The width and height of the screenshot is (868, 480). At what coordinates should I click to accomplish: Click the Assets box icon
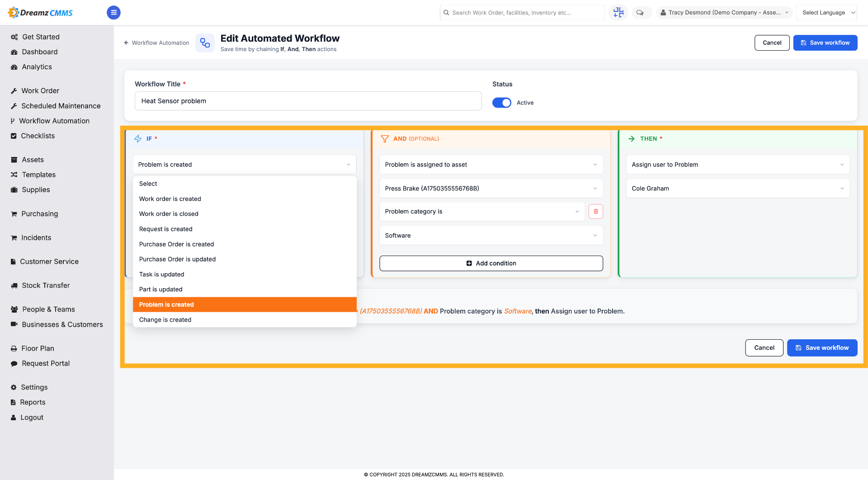point(14,160)
